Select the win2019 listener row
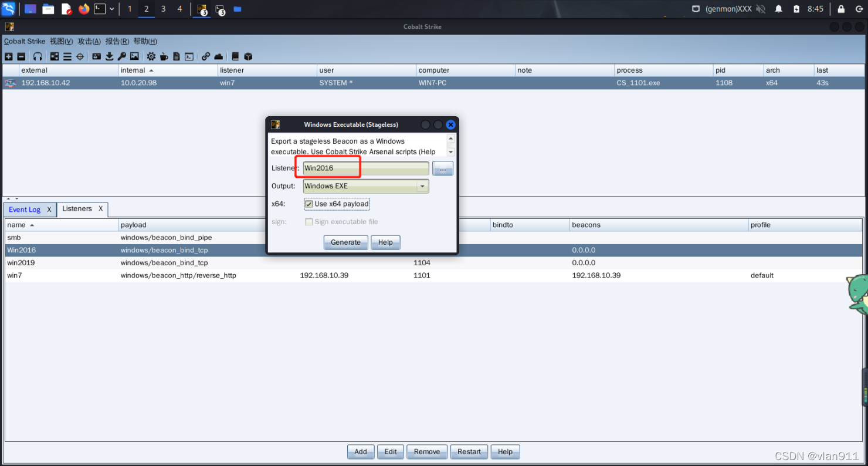The height and width of the screenshot is (466, 868). click(x=434, y=263)
